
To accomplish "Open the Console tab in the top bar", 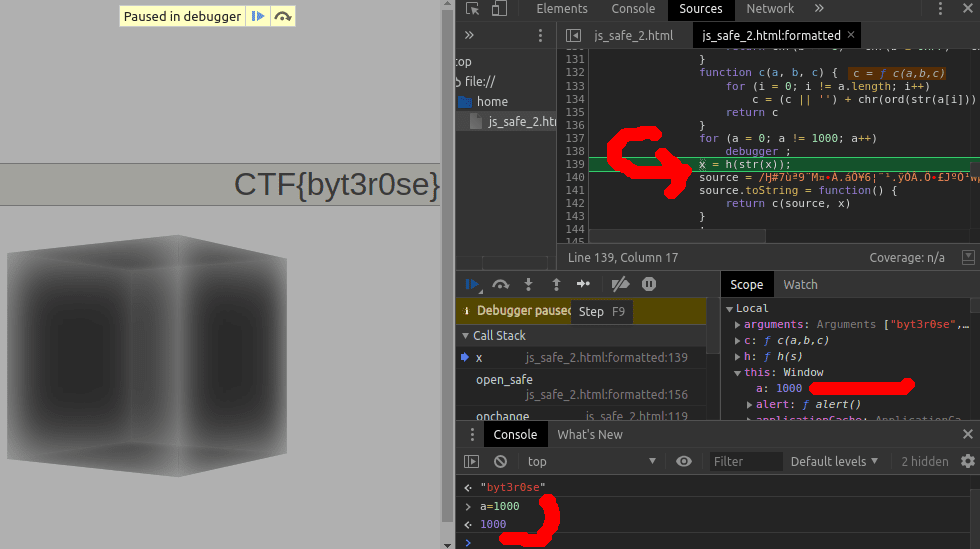I will pyautogui.click(x=633, y=9).
